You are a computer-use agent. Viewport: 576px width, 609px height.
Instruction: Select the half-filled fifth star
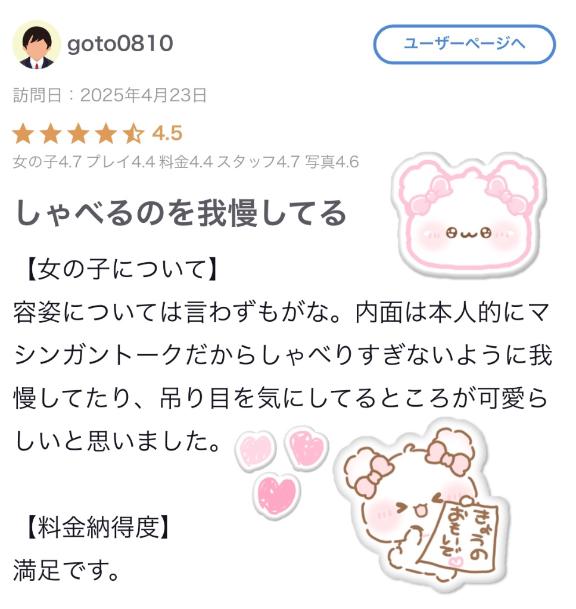pyautogui.click(x=134, y=134)
